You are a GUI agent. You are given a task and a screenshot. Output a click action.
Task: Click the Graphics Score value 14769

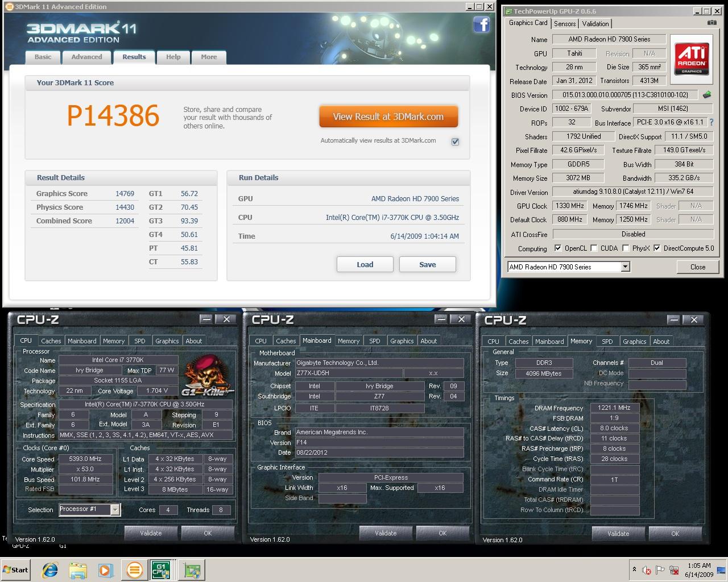(125, 193)
